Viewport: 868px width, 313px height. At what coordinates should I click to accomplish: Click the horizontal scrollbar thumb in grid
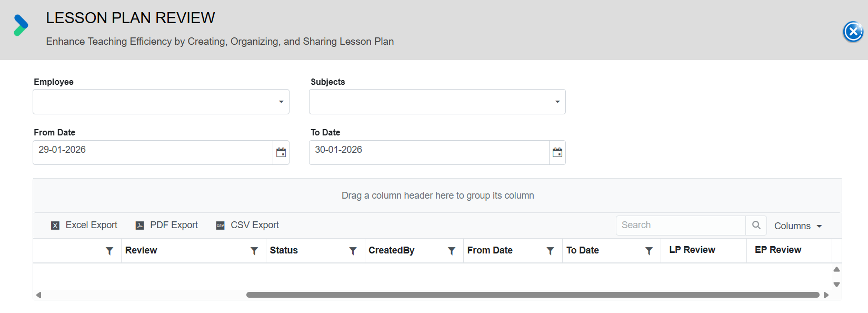pyautogui.click(x=533, y=295)
